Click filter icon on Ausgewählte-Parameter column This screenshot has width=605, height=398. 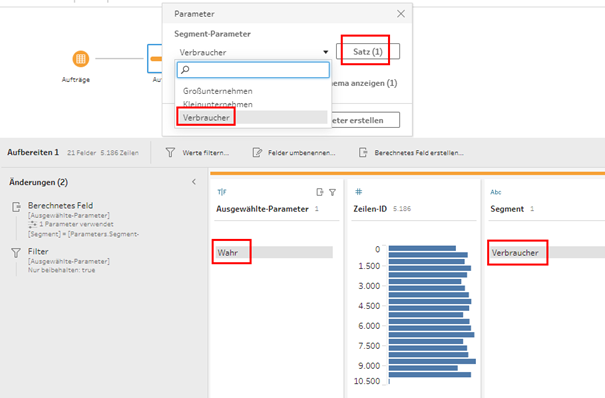click(332, 192)
